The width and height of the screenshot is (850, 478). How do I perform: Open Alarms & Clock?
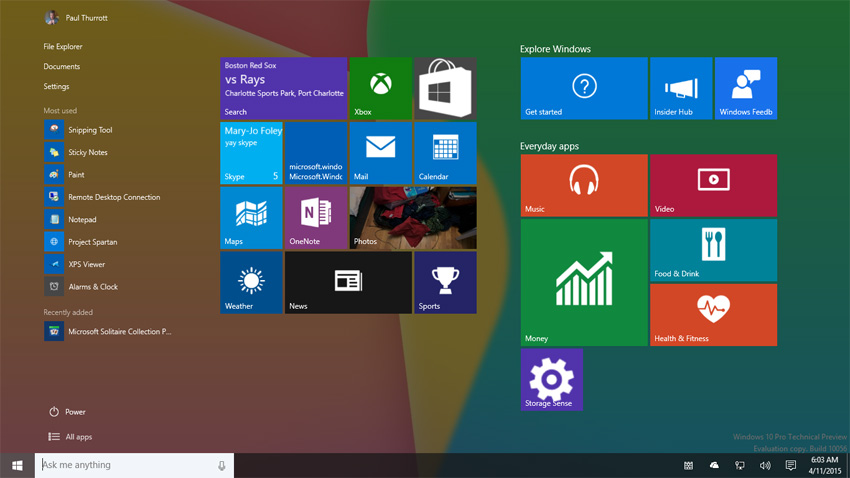81,287
